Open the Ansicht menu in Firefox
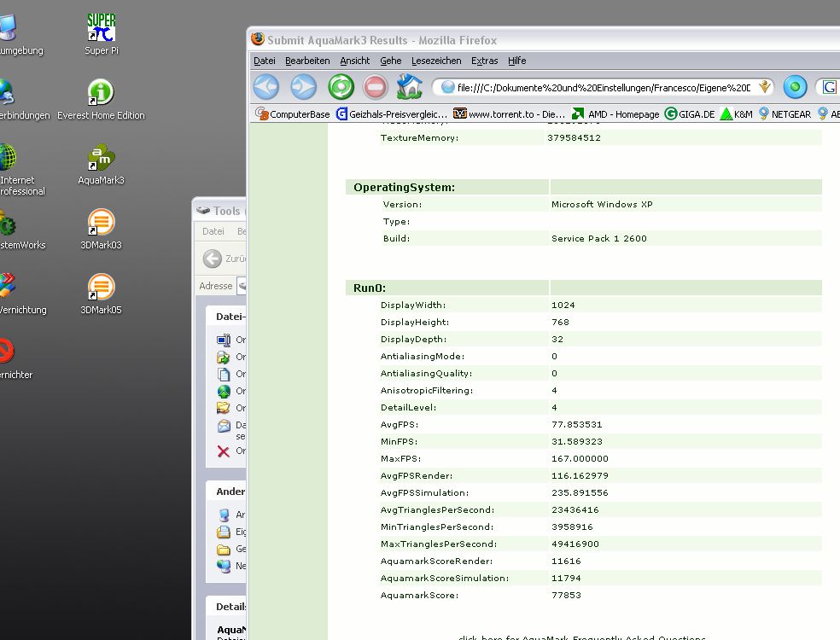 [x=354, y=61]
